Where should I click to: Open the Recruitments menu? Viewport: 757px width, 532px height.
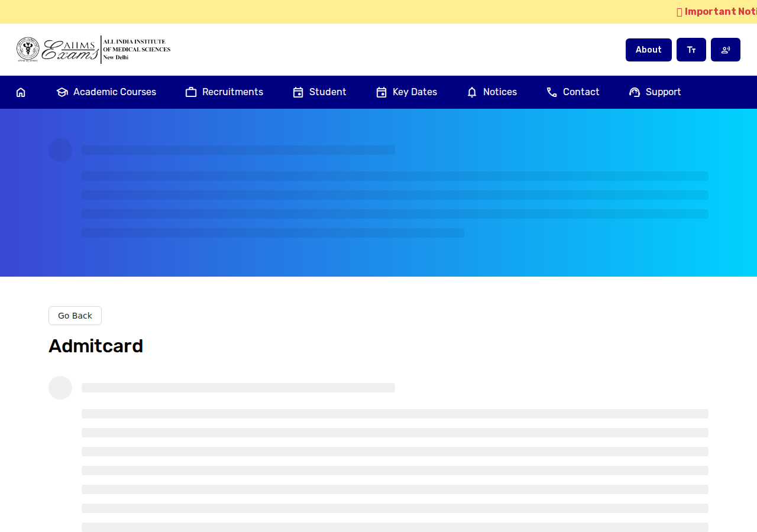[224, 92]
